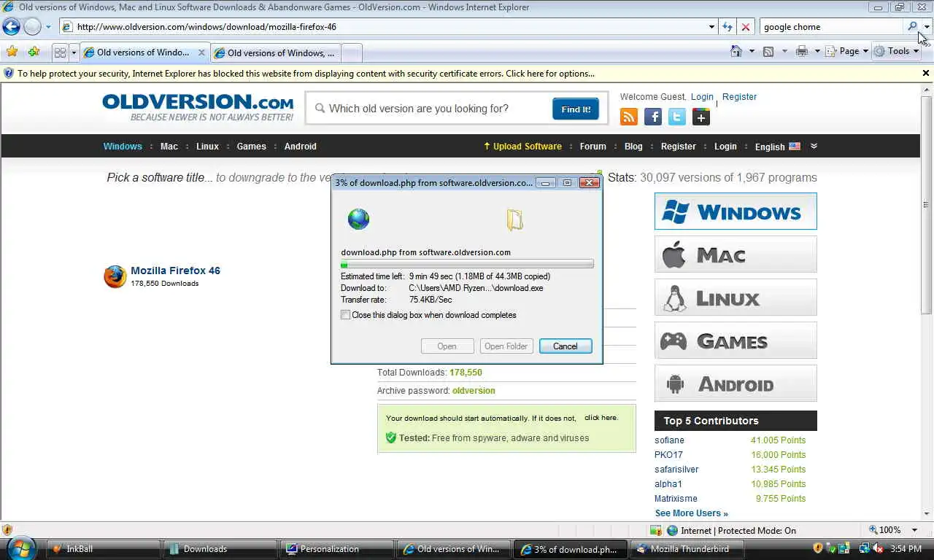Viewport: 934px width, 560px height.
Task: Open the address bar URL dropdown
Action: coord(711,27)
